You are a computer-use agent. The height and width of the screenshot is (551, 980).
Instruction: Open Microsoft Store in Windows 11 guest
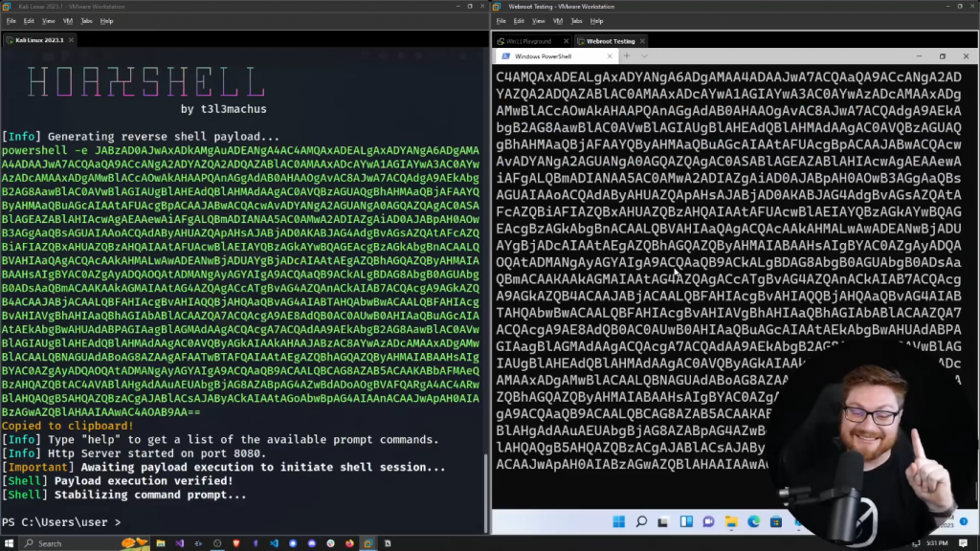(775, 521)
